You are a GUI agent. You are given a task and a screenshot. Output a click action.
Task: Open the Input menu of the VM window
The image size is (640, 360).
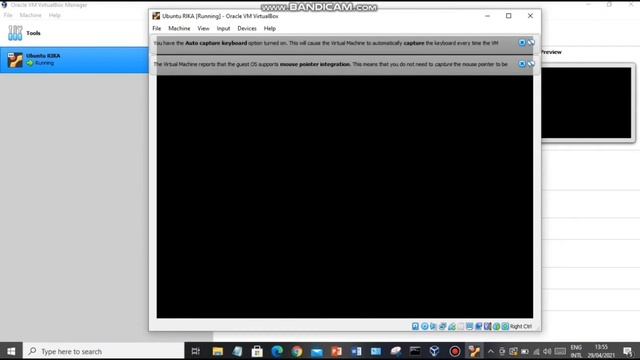[223, 29]
